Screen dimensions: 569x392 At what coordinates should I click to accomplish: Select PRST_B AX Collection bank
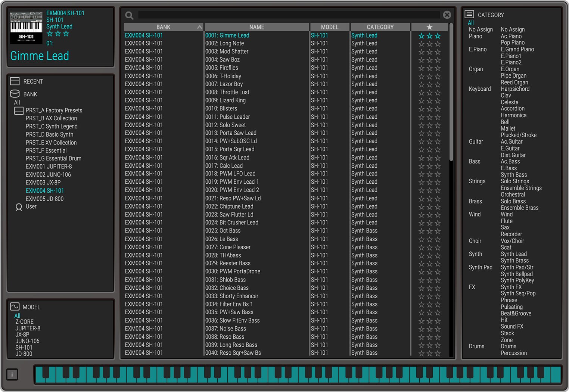tap(51, 118)
